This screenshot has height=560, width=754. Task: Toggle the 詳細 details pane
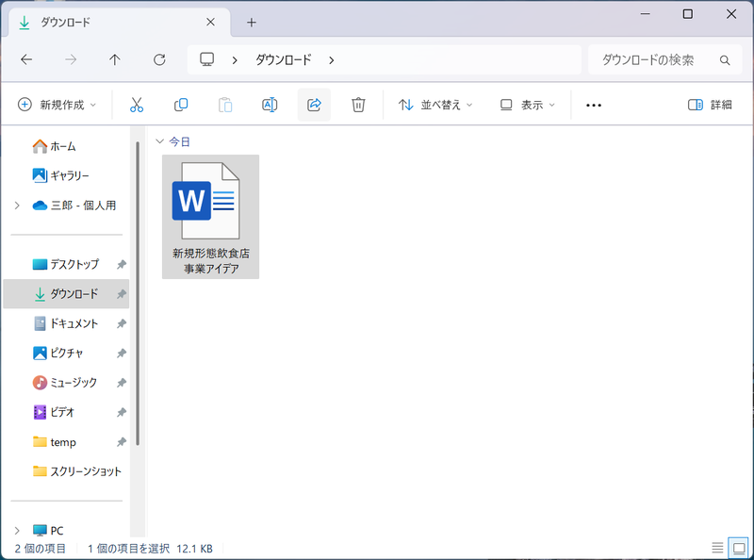click(709, 105)
